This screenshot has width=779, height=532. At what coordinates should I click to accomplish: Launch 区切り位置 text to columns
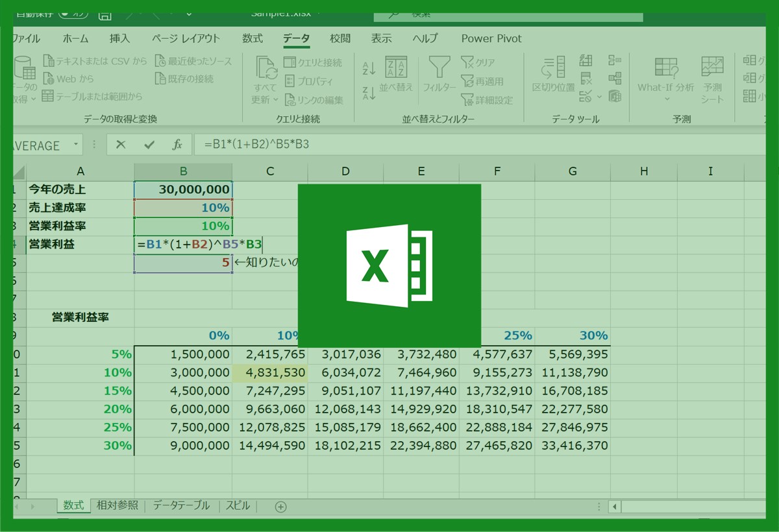553,74
